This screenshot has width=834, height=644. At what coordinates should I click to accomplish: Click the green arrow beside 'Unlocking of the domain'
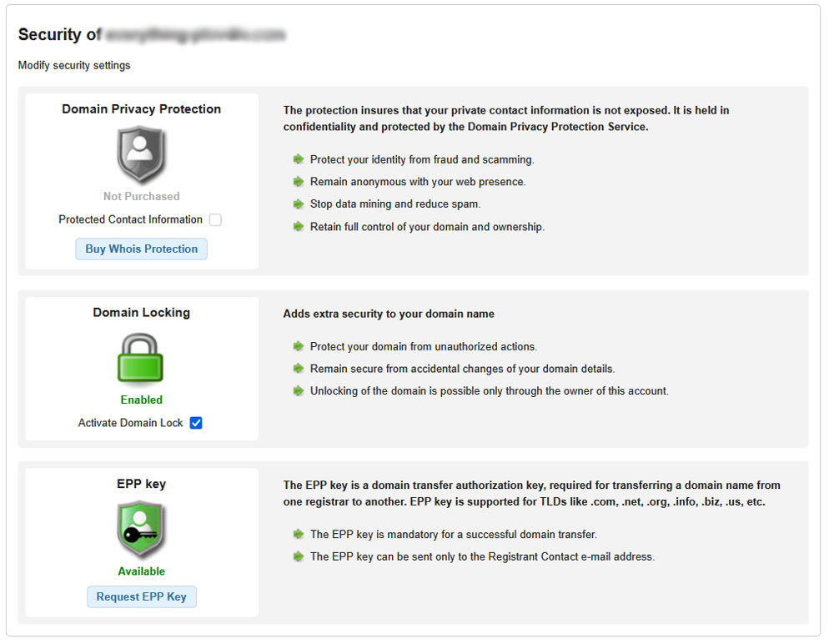299,390
